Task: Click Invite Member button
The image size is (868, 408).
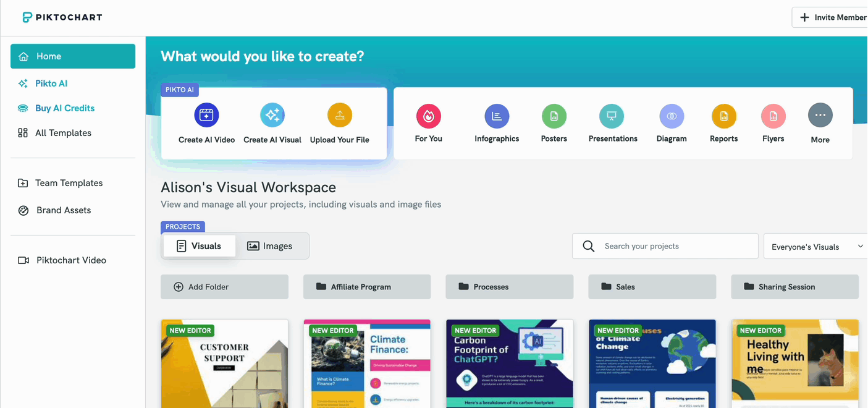Action: (x=830, y=17)
